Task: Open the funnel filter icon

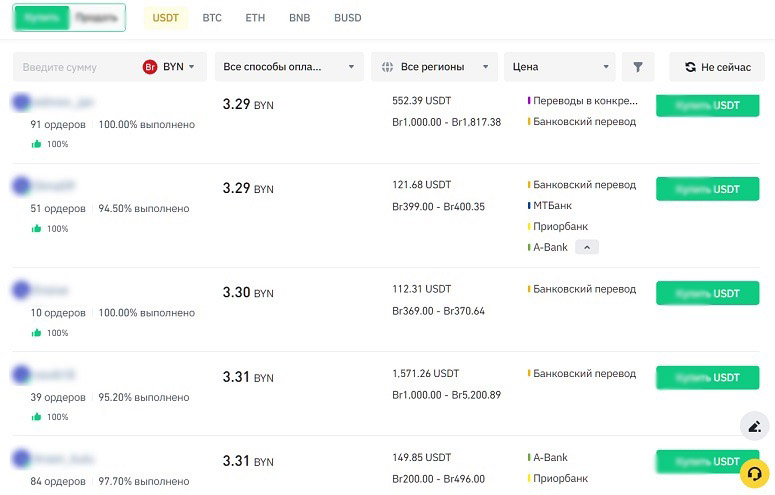Action: click(x=637, y=67)
